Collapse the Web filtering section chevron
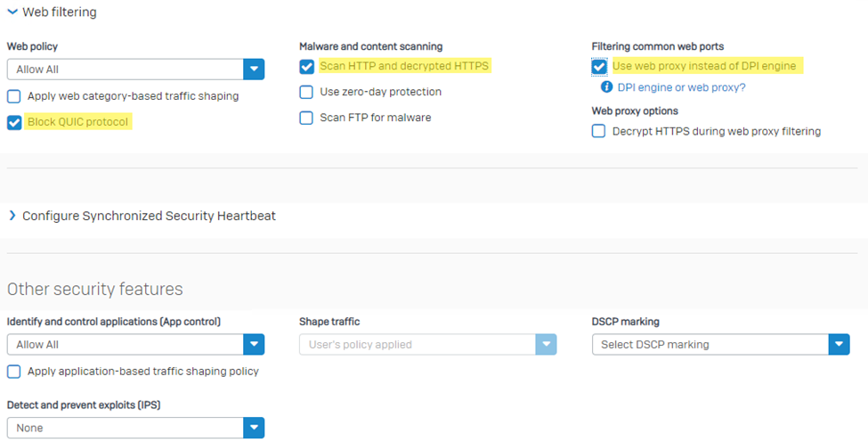 [12, 12]
